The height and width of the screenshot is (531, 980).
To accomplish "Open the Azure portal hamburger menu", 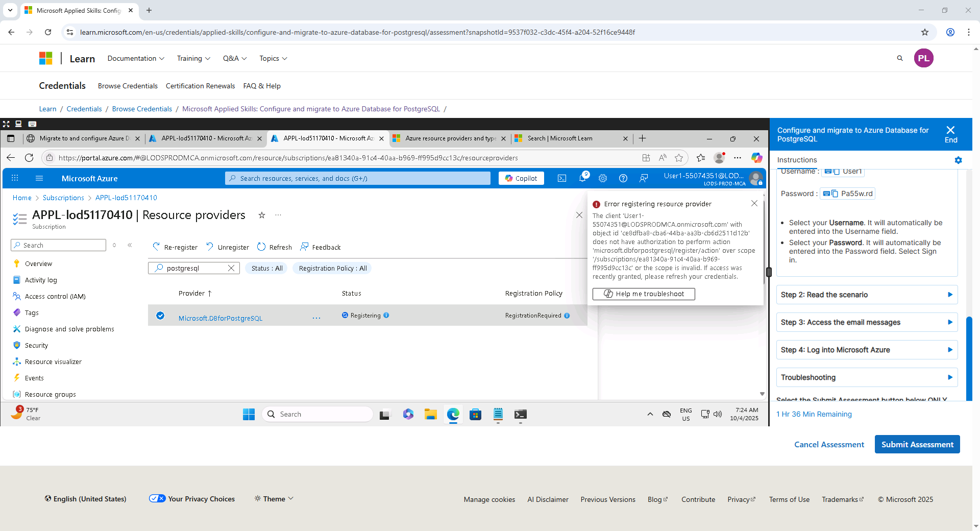I will (x=39, y=178).
